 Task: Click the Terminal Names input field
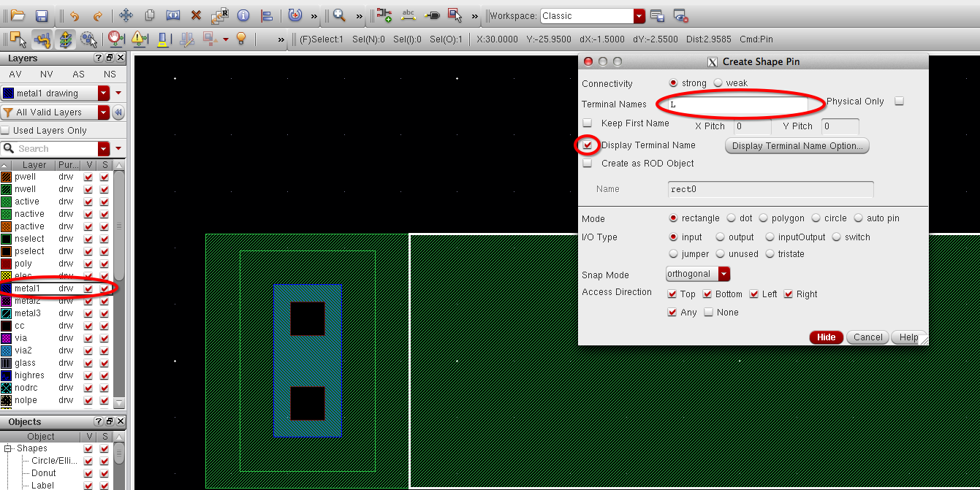737,104
